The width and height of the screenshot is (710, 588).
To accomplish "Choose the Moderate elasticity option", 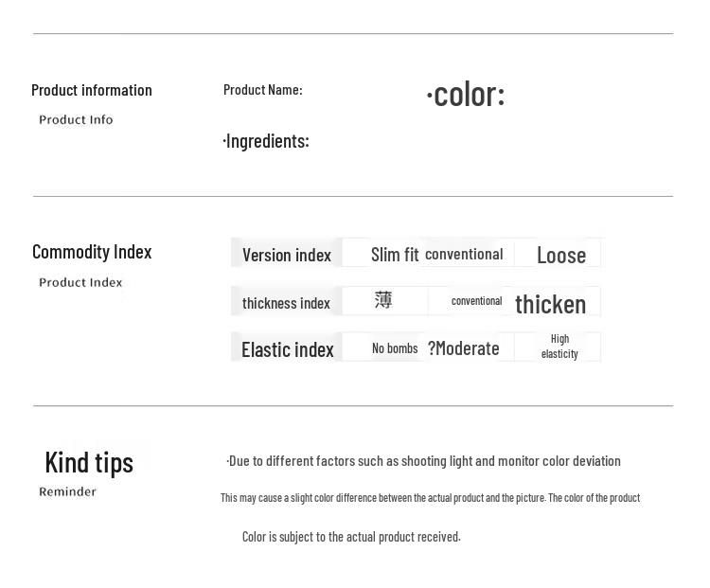I will click(464, 348).
